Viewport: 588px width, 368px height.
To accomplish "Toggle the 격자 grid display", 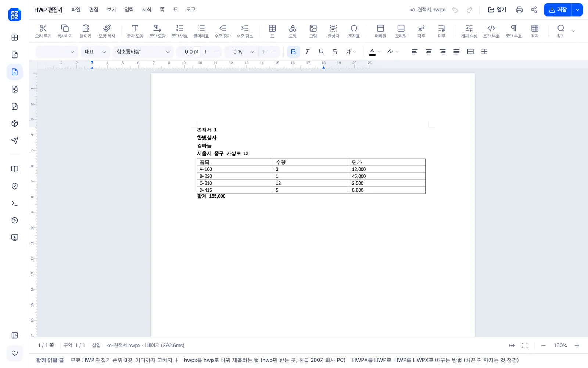I will click(535, 28).
